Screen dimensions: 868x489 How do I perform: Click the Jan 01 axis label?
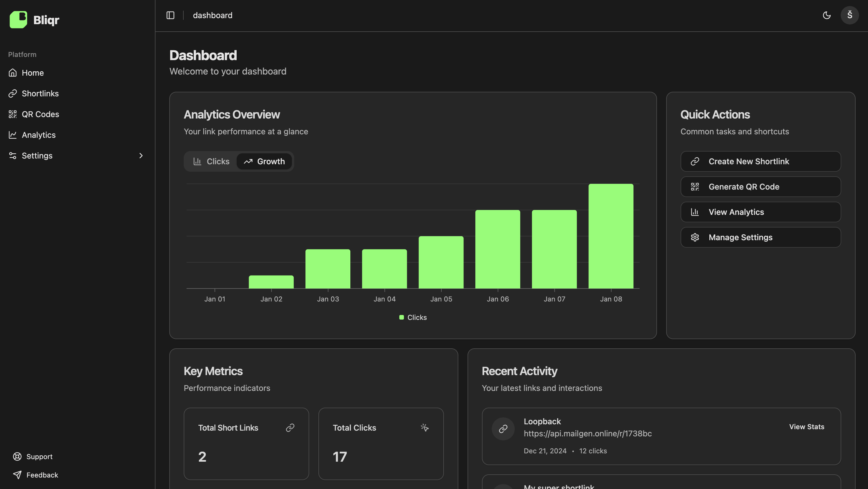215,299
